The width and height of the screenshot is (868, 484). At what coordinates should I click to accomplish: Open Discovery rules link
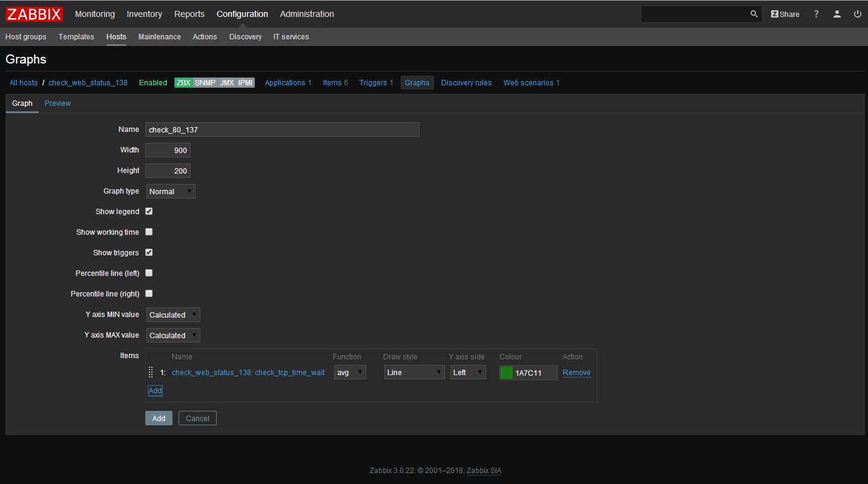pyautogui.click(x=466, y=83)
